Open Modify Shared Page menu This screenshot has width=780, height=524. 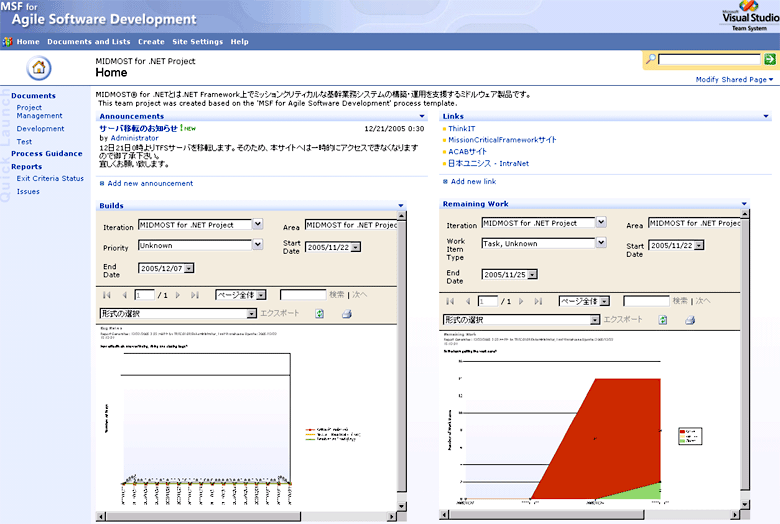click(734, 80)
